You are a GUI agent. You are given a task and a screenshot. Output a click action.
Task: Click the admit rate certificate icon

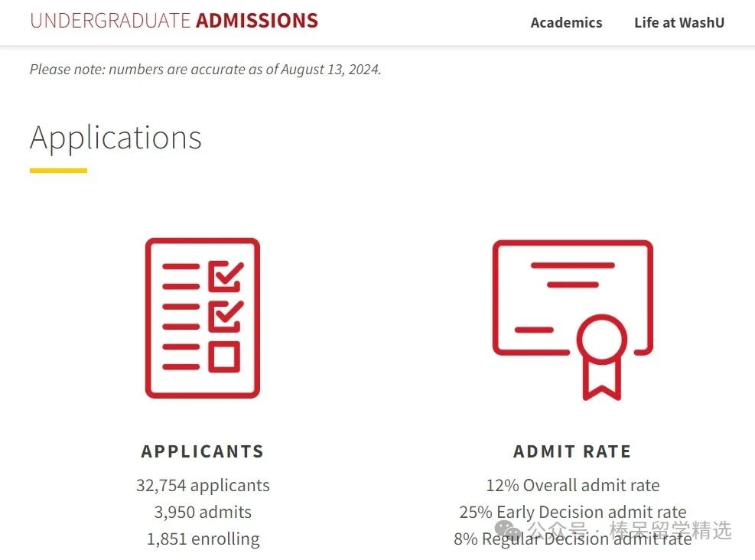572,320
